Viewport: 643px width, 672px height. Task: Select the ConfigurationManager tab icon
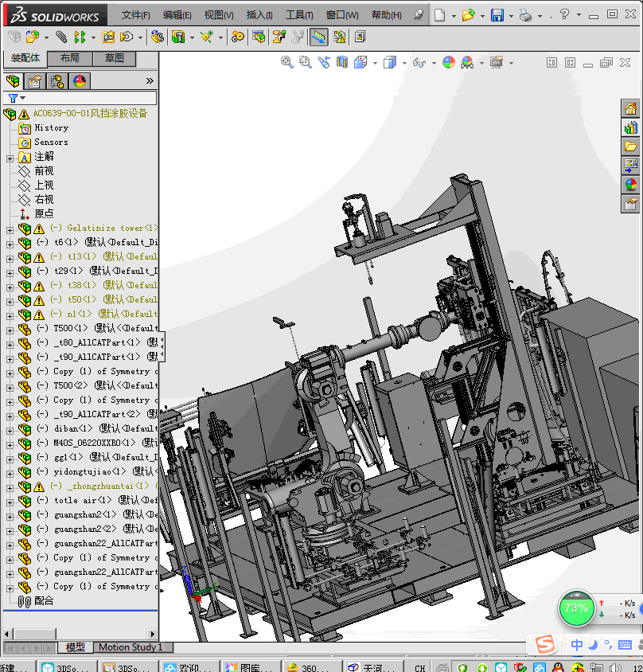pyautogui.click(x=57, y=81)
